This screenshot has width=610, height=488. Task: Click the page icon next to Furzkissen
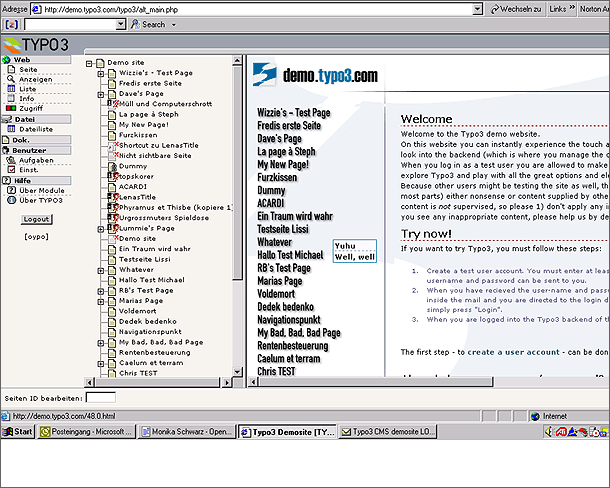(112, 135)
